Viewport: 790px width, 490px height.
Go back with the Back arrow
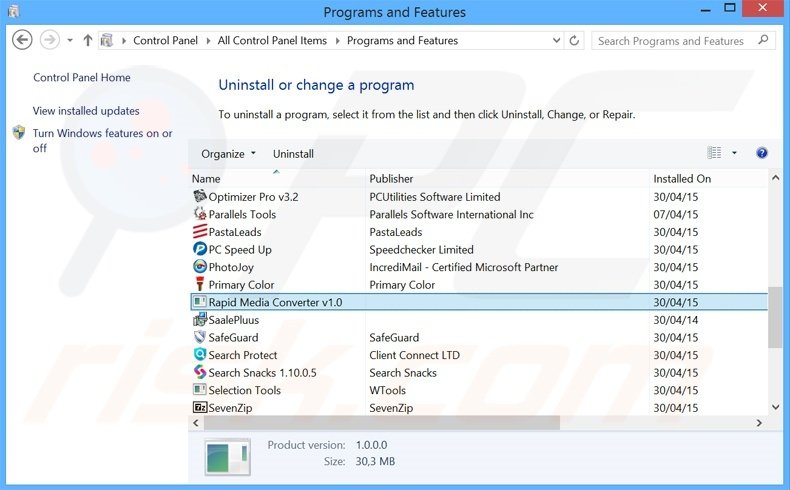[x=22, y=40]
